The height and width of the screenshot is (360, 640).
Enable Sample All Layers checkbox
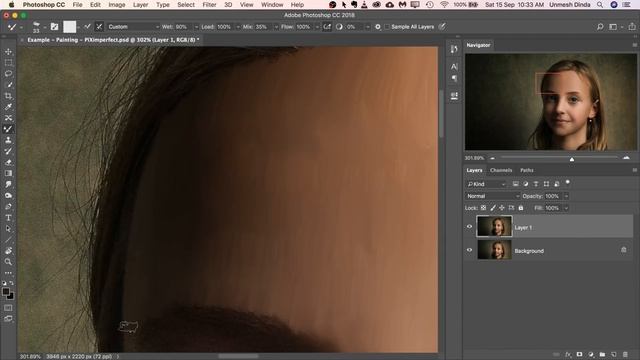(x=387, y=27)
